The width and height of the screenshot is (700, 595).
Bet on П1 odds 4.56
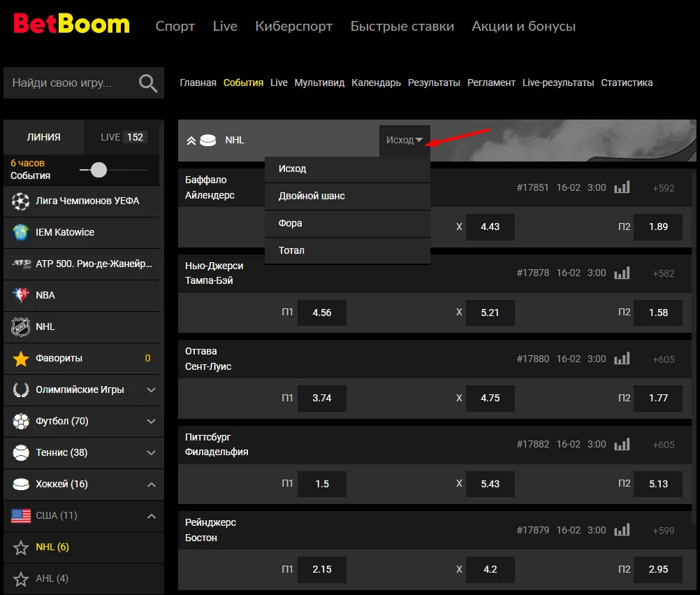[x=322, y=313]
